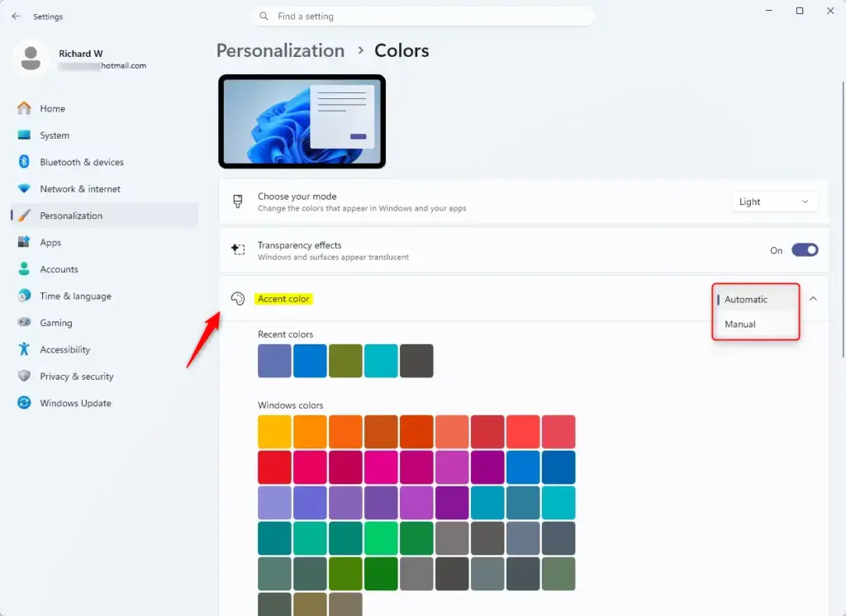Click the Accent color label

pyautogui.click(x=283, y=299)
